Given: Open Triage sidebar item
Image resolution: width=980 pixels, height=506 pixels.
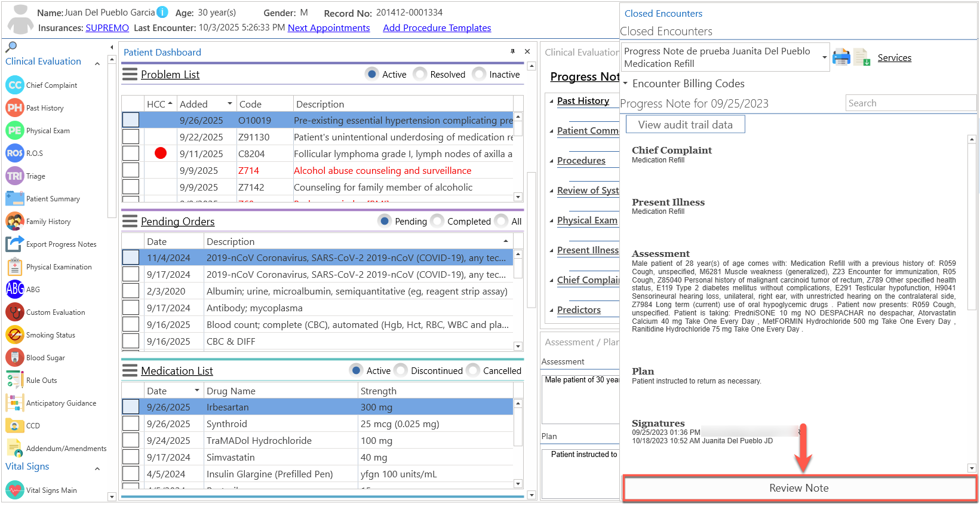Looking at the screenshot, I should [26, 176].
